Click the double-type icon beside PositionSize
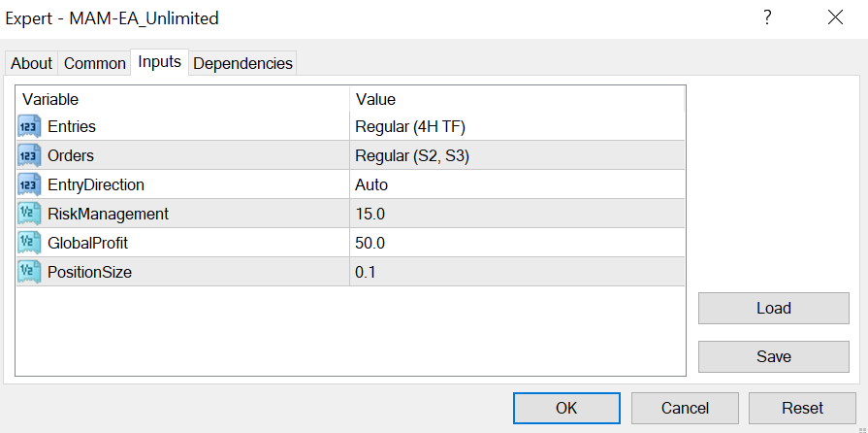868x433 pixels. click(28, 272)
